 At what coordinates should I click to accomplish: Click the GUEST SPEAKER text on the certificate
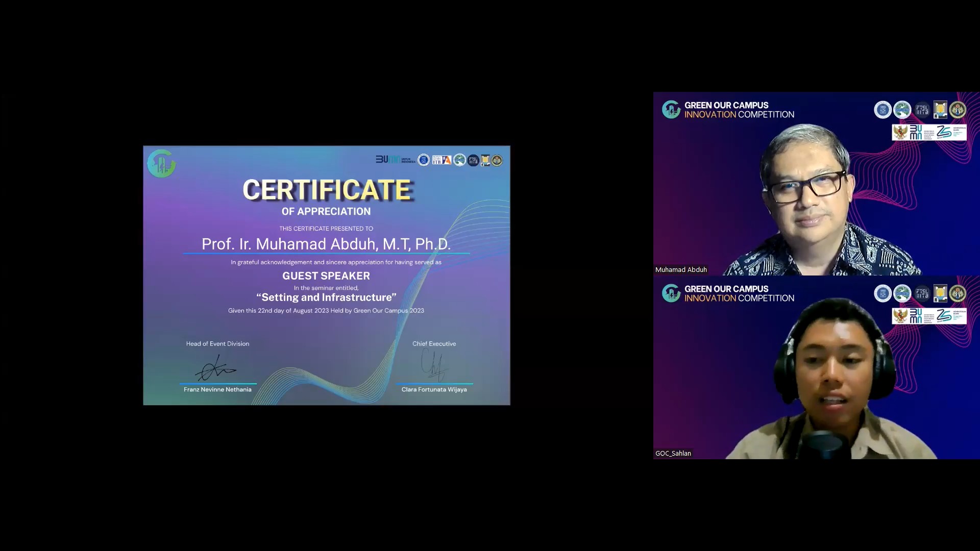pos(326,276)
